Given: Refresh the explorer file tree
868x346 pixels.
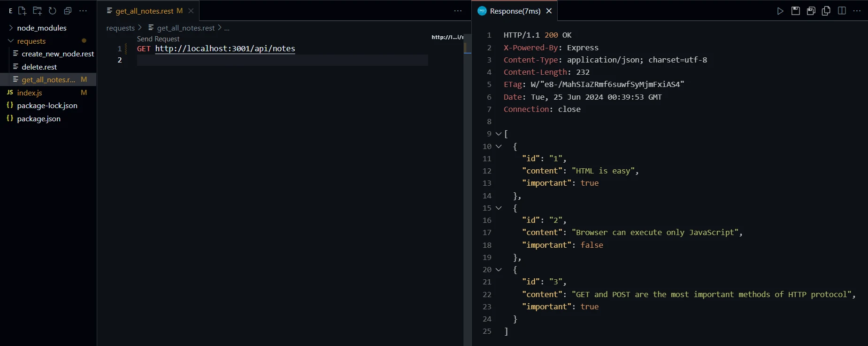Looking at the screenshot, I should 53,11.
